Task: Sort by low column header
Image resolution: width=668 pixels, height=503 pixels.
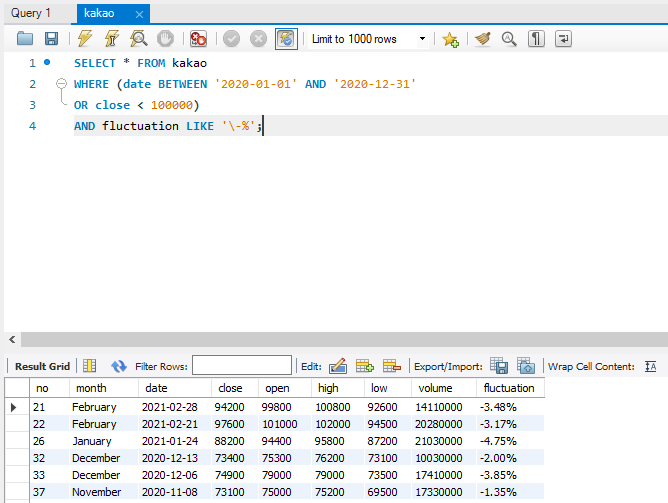Action: coord(388,388)
